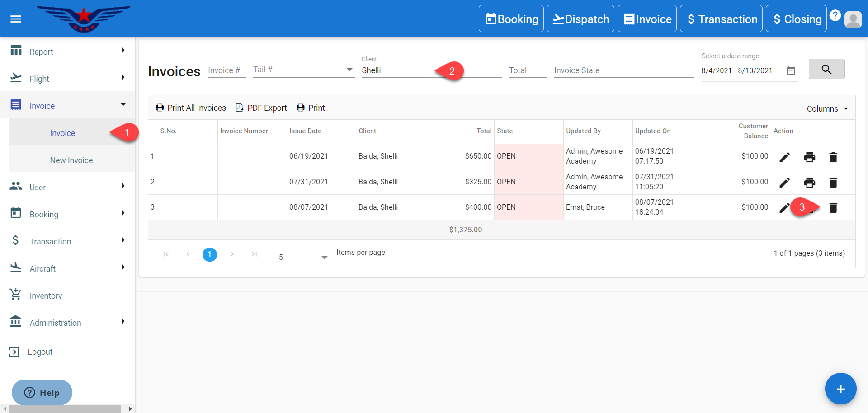This screenshot has height=413, width=868.
Task: Open the Columns dropdown
Action: pos(827,109)
